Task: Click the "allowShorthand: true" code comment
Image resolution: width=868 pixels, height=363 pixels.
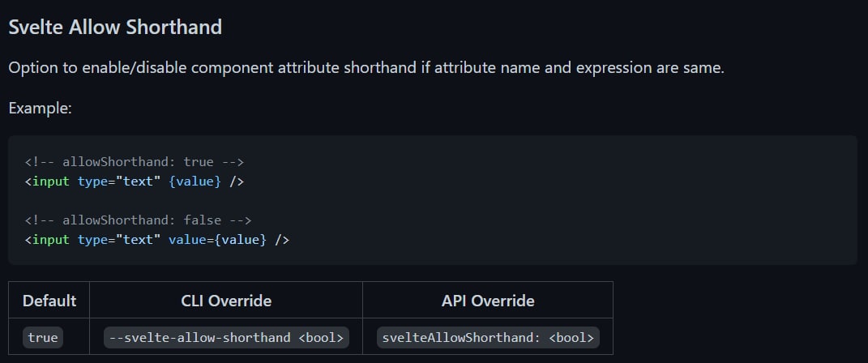Action: [135, 161]
